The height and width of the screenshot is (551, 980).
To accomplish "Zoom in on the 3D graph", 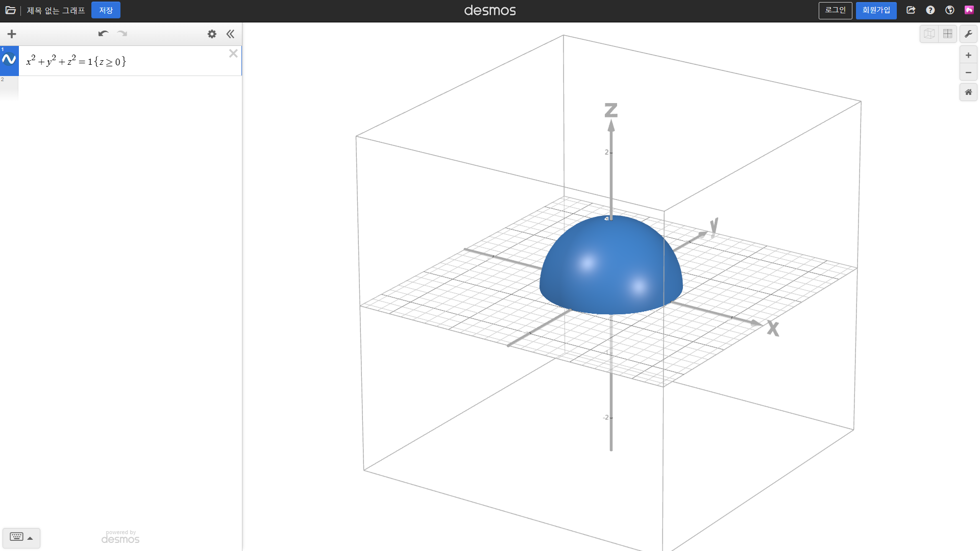I will [968, 55].
